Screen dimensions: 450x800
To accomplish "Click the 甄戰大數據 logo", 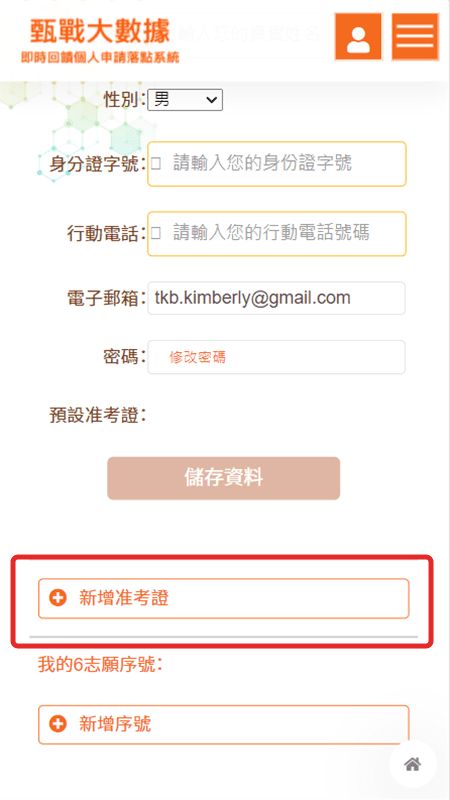I will click(x=99, y=32).
